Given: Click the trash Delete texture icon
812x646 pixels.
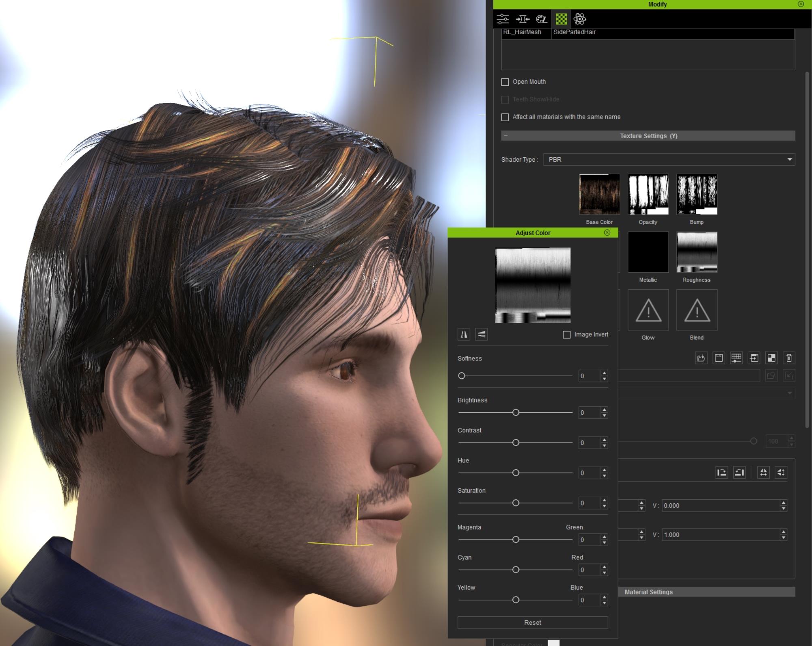Looking at the screenshot, I should coord(789,358).
